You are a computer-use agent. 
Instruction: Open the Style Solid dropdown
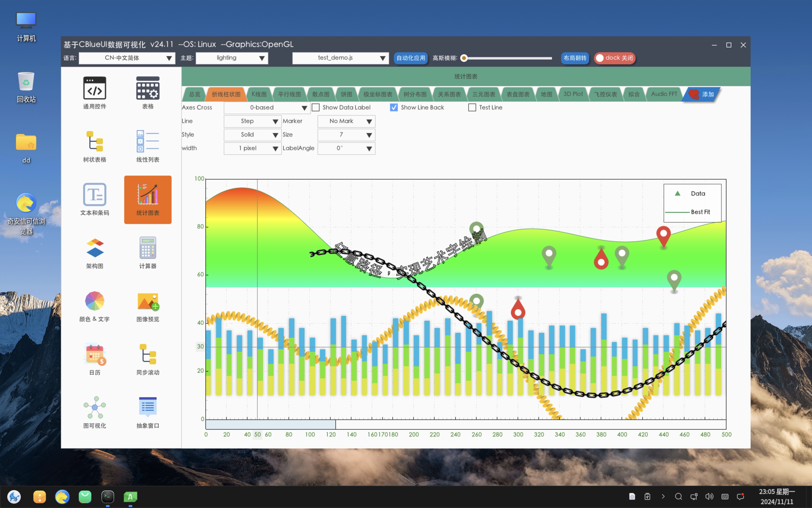pos(252,135)
